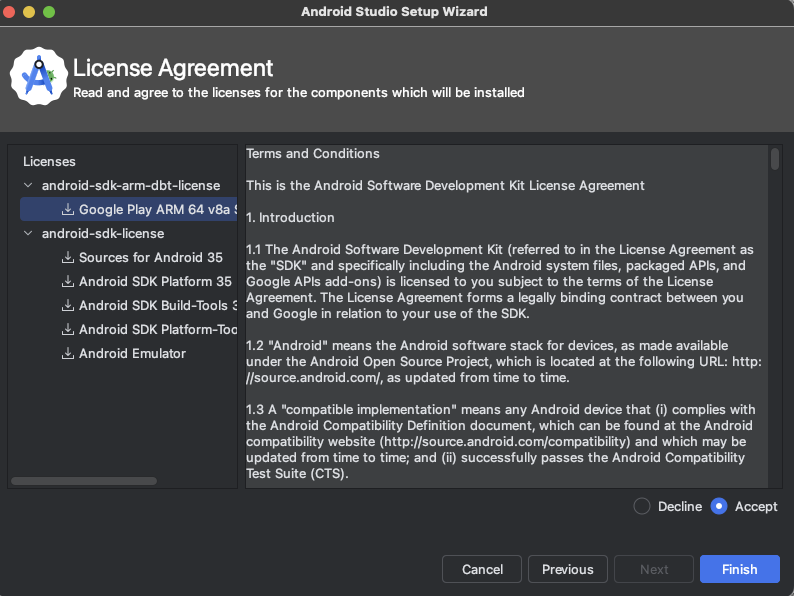This screenshot has height=596, width=794.
Task: Click paragraph 1.2 about Android software stack
Action: point(504,362)
